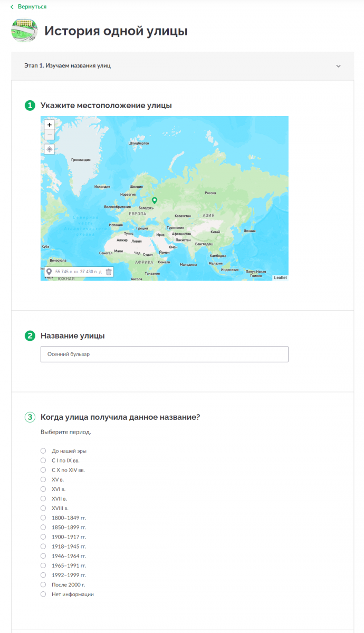Viewport: 364px width, 633px height.
Task: Open the Leaflet attribution link
Action: click(280, 277)
